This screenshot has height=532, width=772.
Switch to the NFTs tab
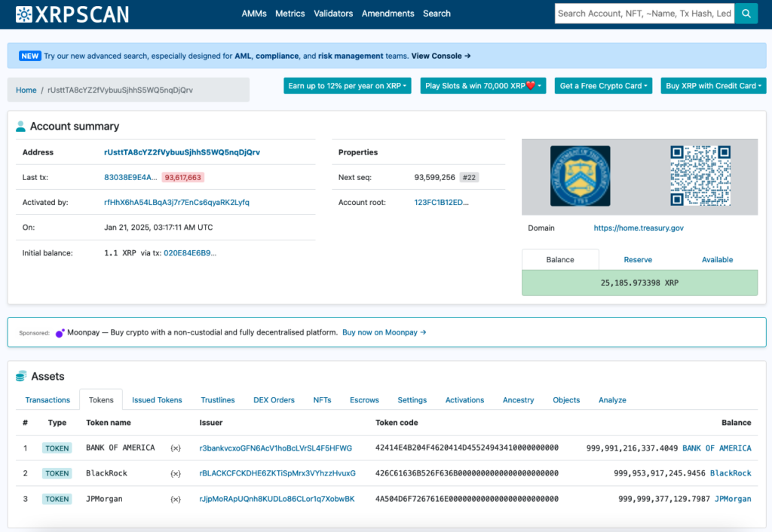[322, 400]
